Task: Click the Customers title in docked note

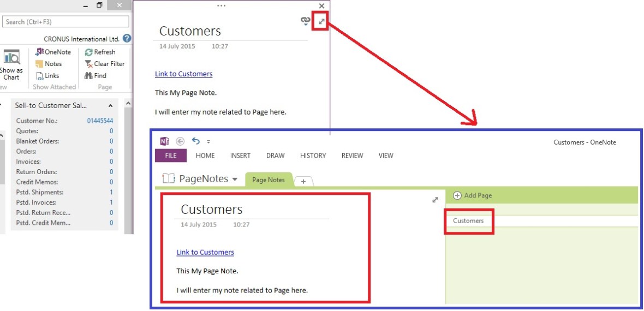Action: coord(190,31)
